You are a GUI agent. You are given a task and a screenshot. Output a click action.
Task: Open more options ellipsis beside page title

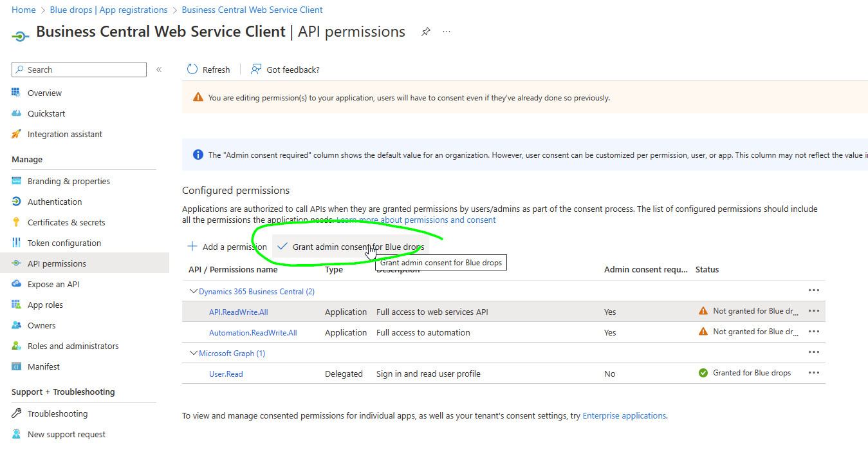click(447, 32)
